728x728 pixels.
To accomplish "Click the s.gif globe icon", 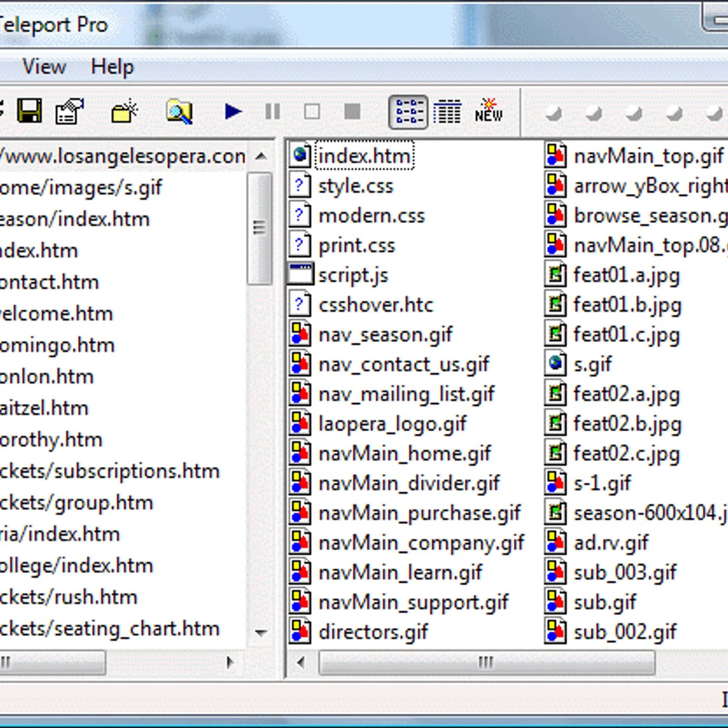I will coord(556,364).
